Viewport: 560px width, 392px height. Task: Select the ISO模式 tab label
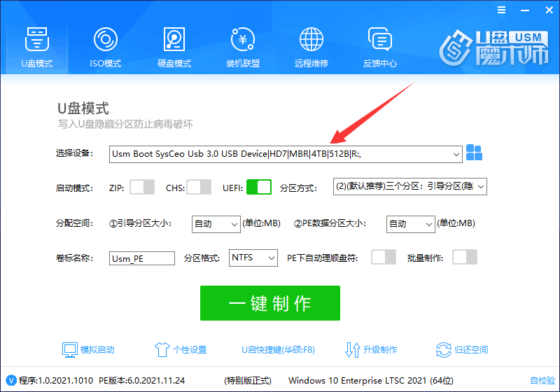click(106, 64)
